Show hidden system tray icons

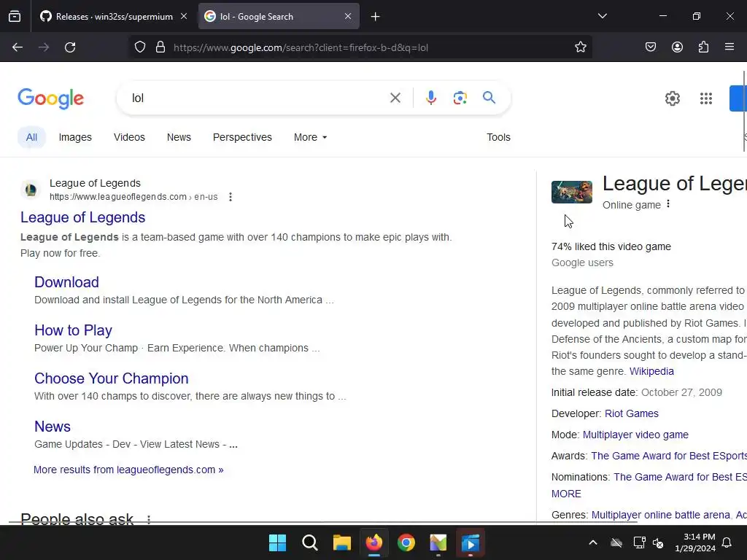[x=593, y=542]
